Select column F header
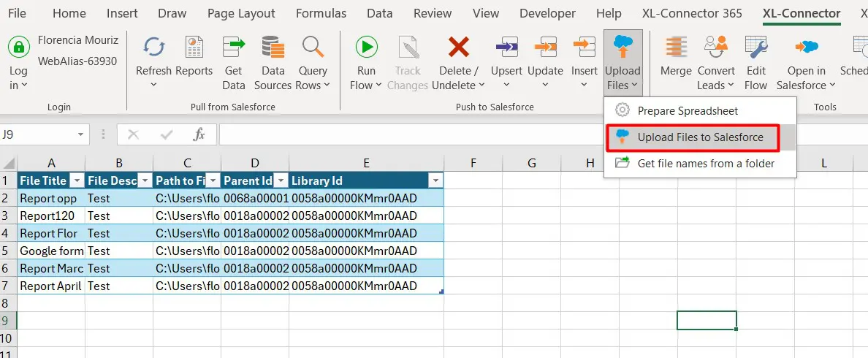This screenshot has height=358, width=868. [x=473, y=163]
